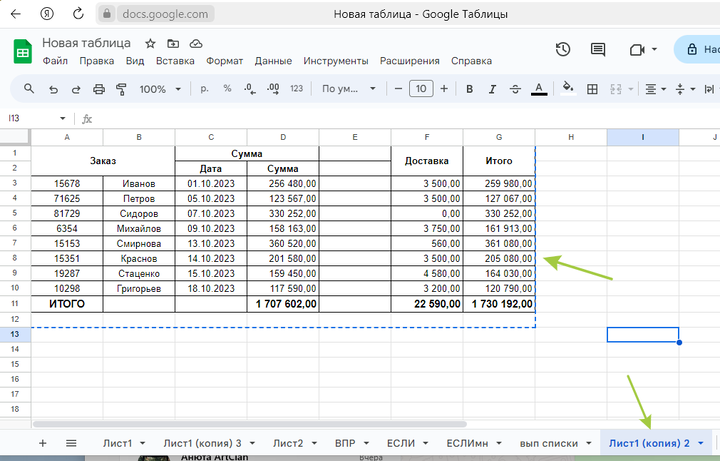Decrease font size with minus button
720x461 pixels.
[x=399, y=89]
